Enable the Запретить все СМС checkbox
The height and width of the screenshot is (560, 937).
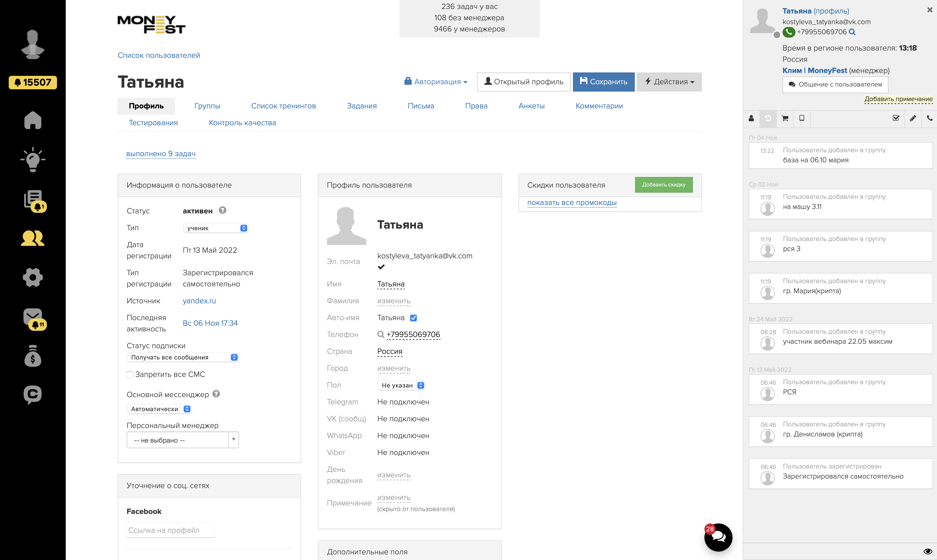click(x=130, y=375)
